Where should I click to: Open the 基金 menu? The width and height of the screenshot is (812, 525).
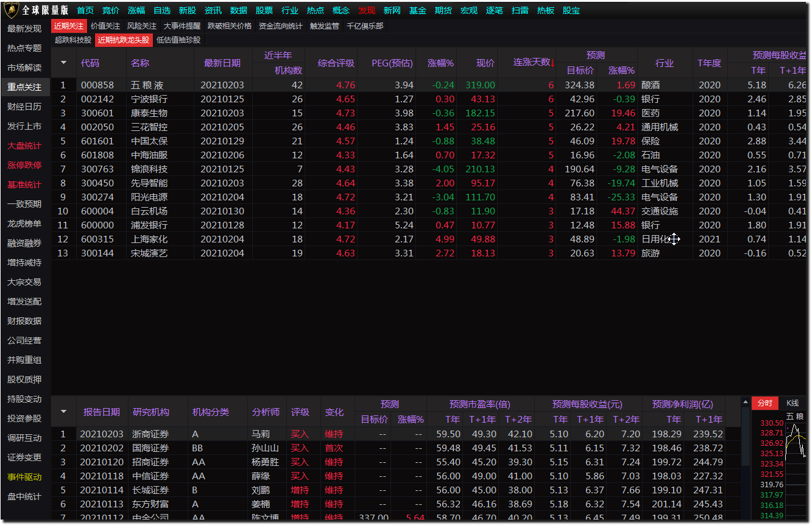pos(418,10)
